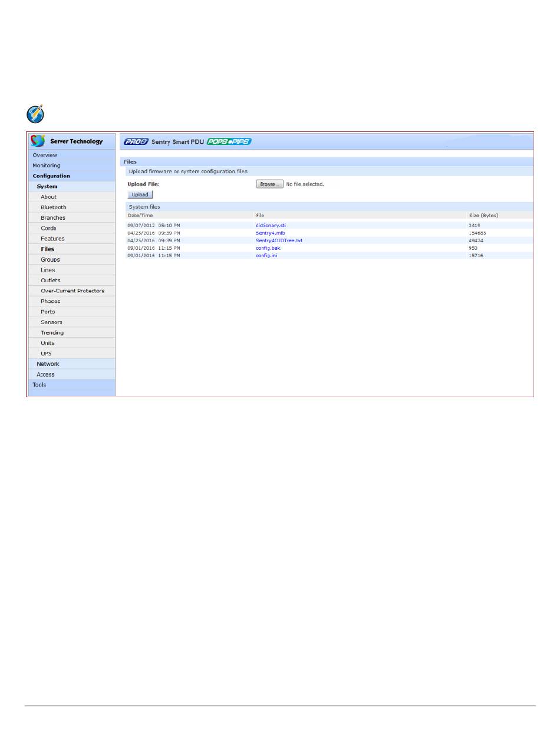Open the Overview menu item
The height and width of the screenshot is (739, 560).
[x=45, y=155]
